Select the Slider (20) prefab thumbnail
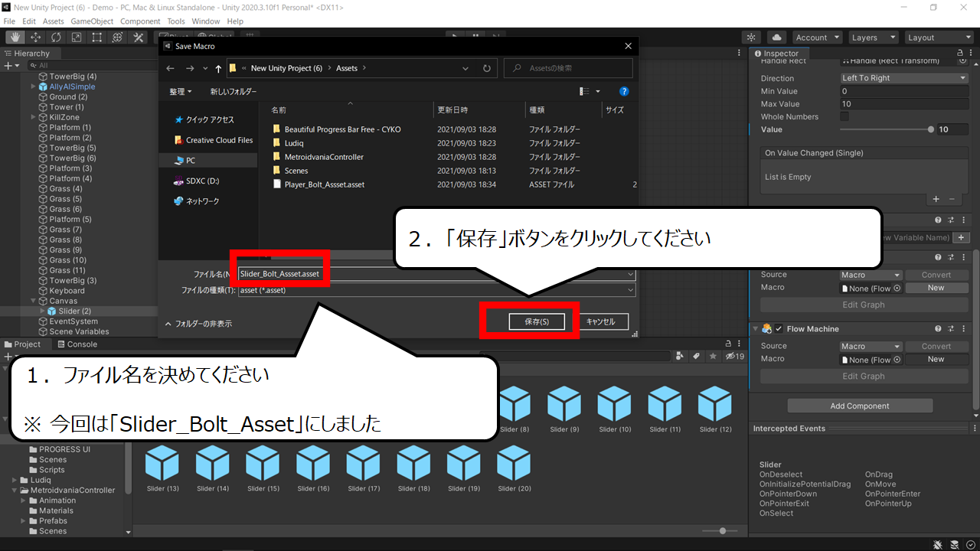This screenshot has height=551, width=980. click(x=514, y=469)
